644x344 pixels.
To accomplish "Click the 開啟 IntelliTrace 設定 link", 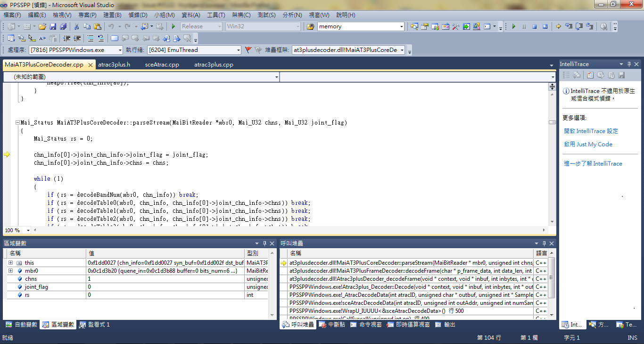I will (591, 131).
